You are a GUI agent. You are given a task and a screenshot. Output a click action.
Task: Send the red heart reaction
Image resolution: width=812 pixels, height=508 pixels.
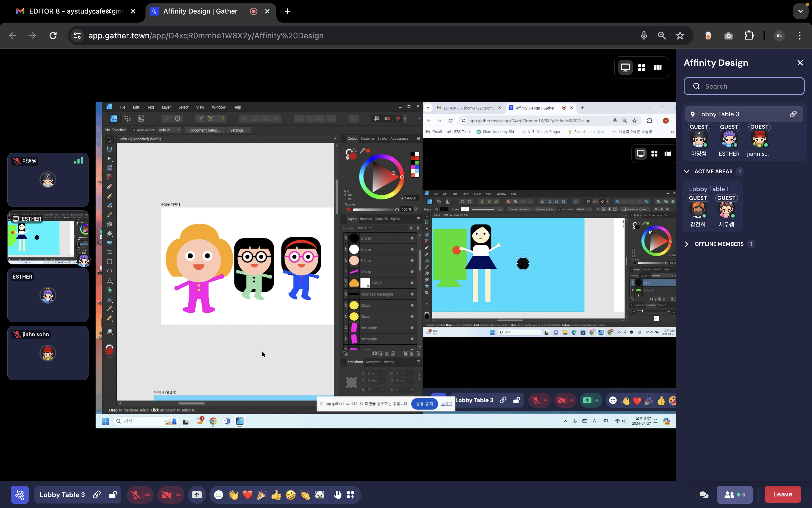click(247, 494)
